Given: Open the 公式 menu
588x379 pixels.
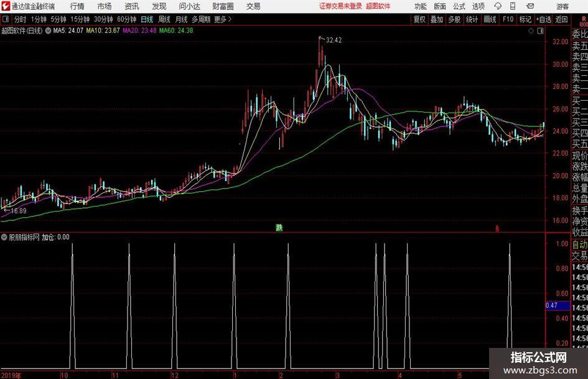Looking at the screenshot, I should tap(459, 6).
